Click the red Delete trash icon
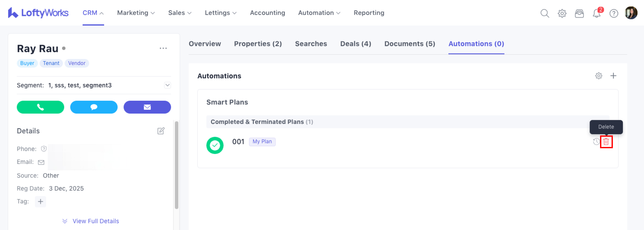The width and height of the screenshot is (644, 230). point(606,142)
